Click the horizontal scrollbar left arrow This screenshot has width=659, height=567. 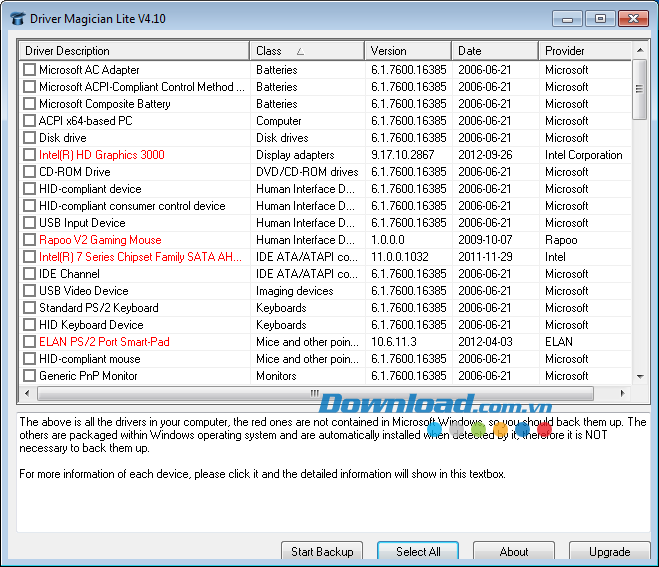27,393
